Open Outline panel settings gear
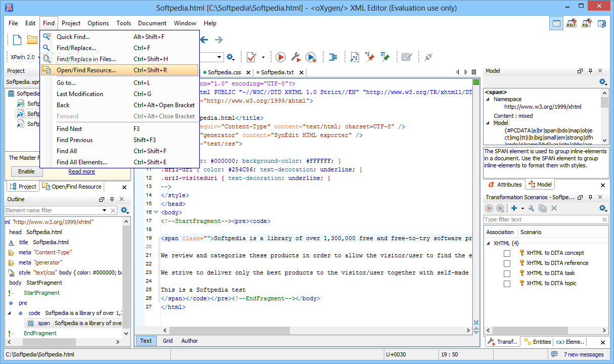The width and height of the screenshot is (614, 364). tap(124, 210)
